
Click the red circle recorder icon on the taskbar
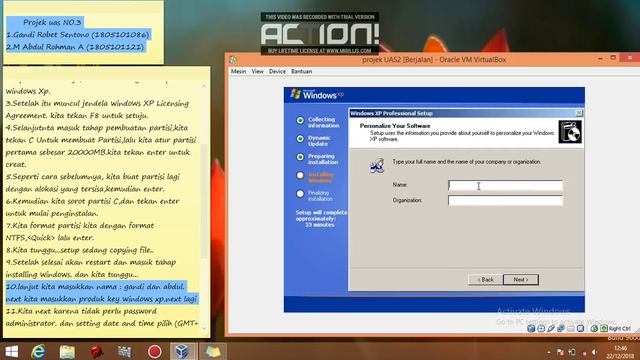[x=154, y=351]
